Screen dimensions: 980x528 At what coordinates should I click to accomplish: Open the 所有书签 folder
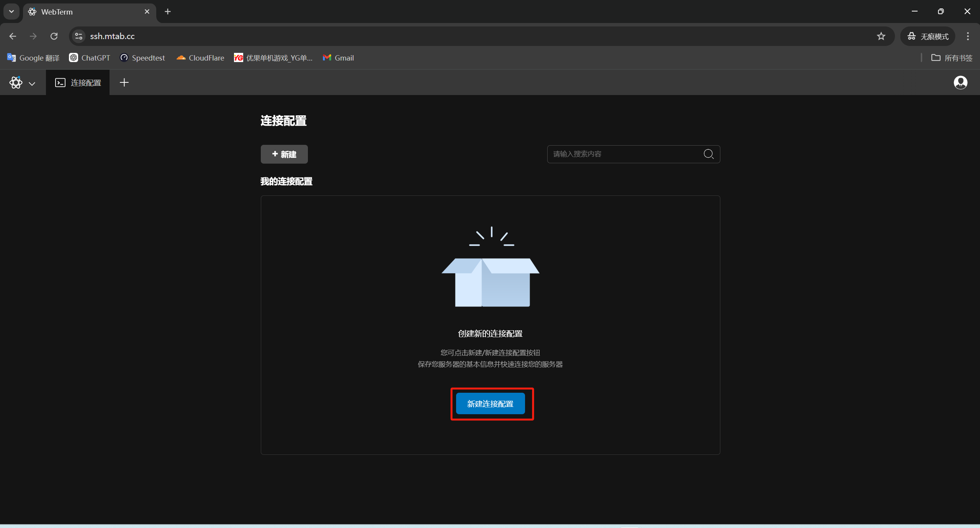[x=952, y=58]
